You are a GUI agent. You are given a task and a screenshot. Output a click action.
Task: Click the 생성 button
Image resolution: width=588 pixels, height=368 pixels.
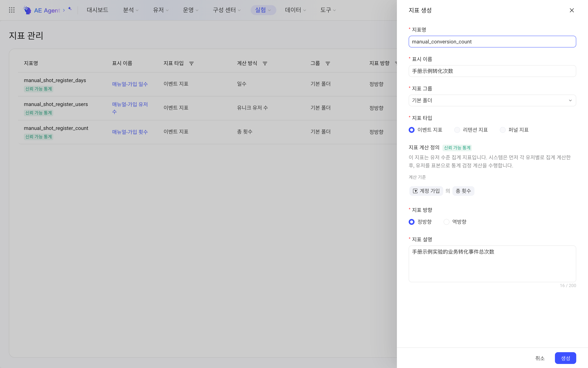pos(565,358)
